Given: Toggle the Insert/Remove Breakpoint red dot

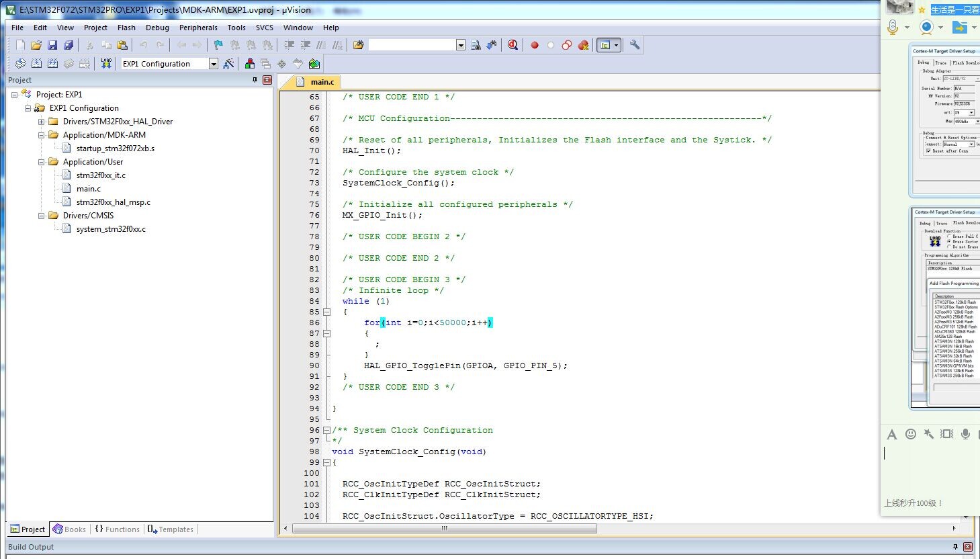Looking at the screenshot, I should (535, 45).
